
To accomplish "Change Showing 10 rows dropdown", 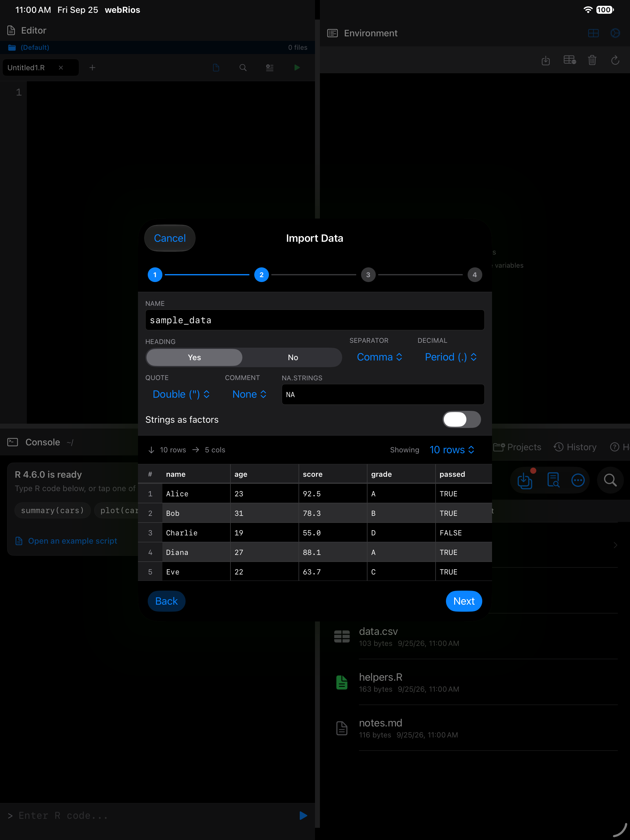I will tap(452, 450).
